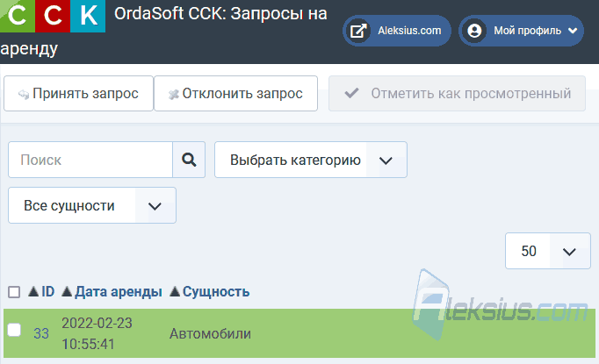Open the Выбрать категорию dropdown
599x364 pixels.
[x=311, y=160]
